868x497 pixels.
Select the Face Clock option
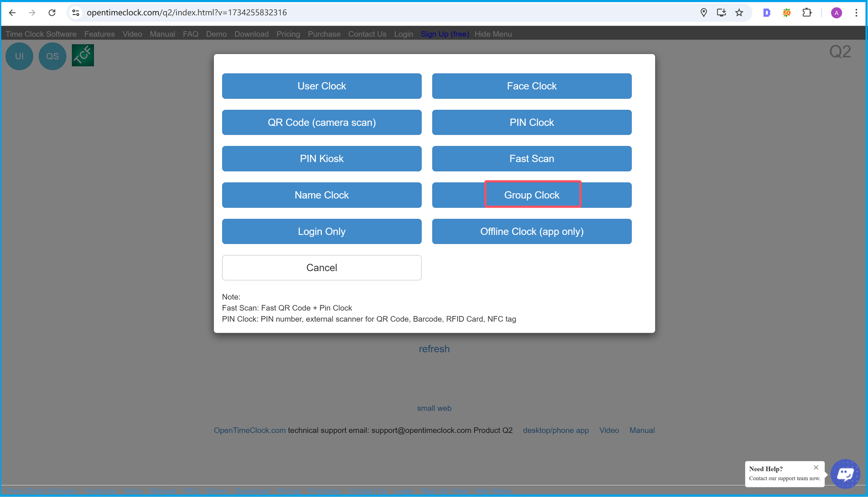tap(532, 86)
